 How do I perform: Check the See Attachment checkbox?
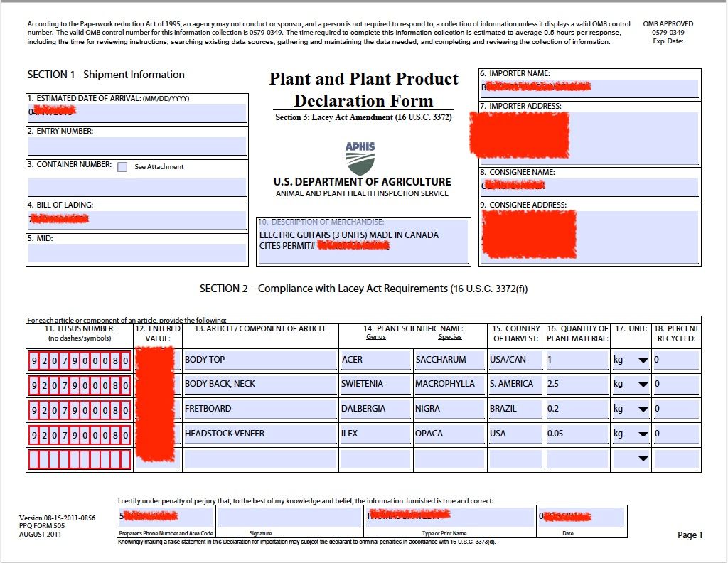click(122, 167)
